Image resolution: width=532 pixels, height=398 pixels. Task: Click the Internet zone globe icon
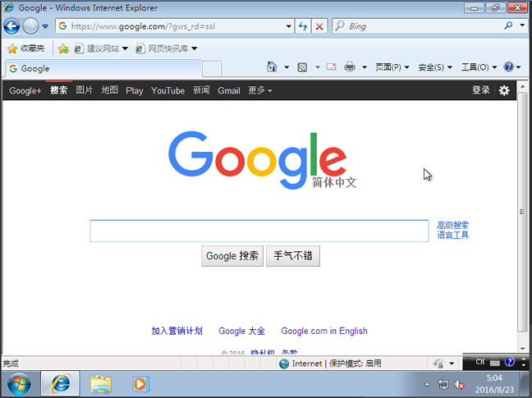point(284,364)
